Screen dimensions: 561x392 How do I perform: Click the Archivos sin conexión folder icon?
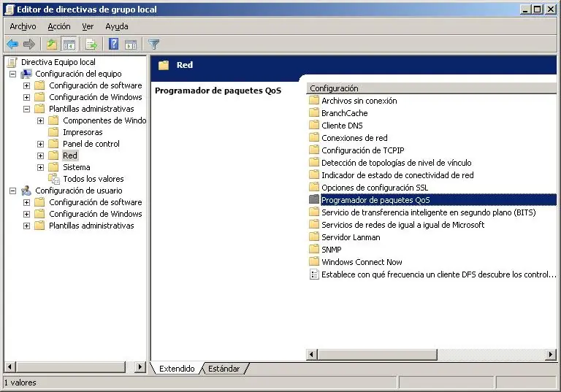point(314,101)
